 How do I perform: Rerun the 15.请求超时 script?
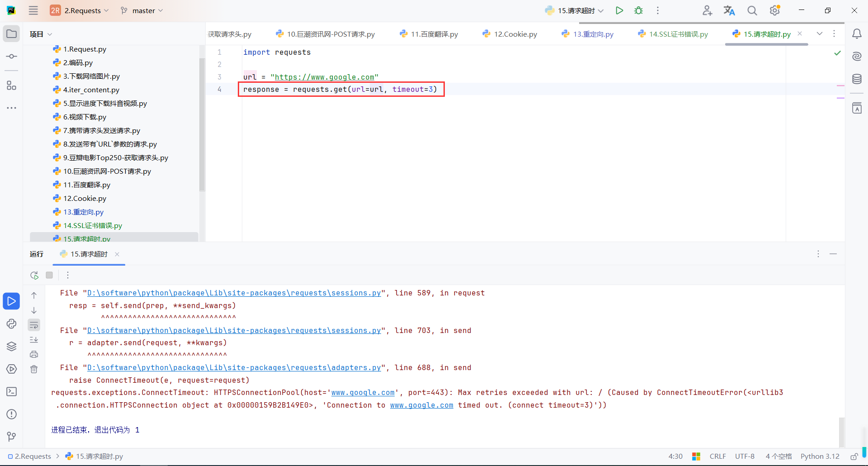34,275
